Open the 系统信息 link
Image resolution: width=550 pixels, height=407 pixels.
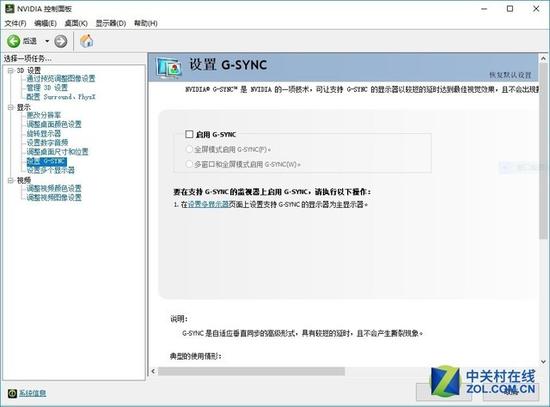32,393
